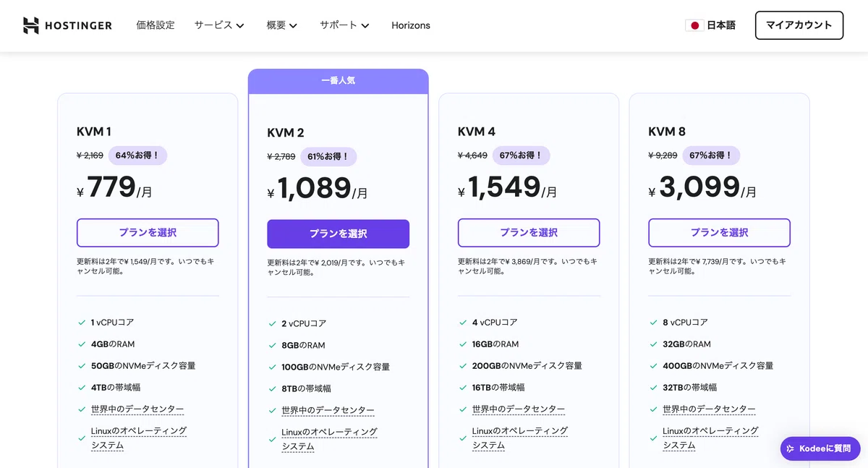Expand the 概要 menu

pos(282,25)
